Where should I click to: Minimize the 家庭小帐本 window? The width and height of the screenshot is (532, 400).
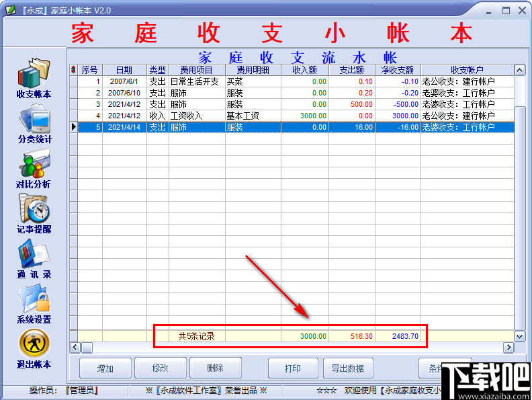pos(489,11)
